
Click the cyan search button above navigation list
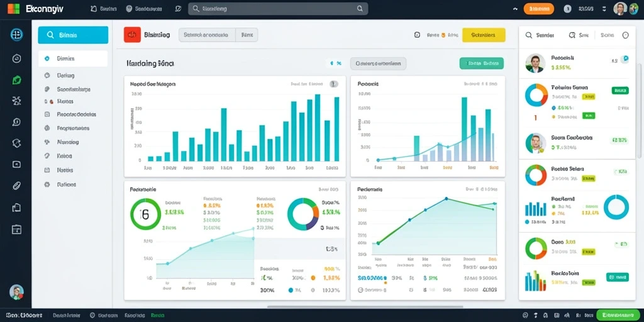73,35
